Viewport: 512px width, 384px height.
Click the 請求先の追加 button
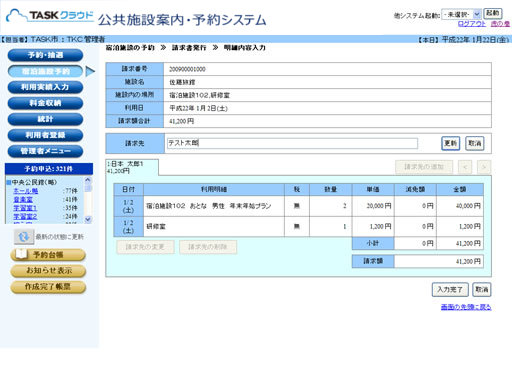[x=424, y=167]
